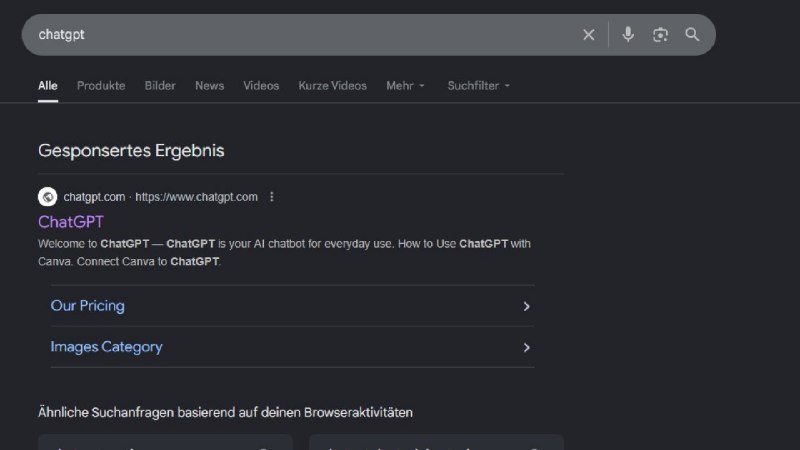This screenshot has height=450, width=800.
Task: Click the chatgpt.com site favicon
Action: [x=47, y=196]
